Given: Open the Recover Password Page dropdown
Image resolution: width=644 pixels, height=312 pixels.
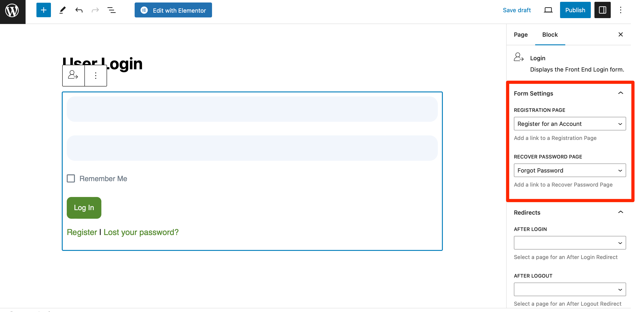Looking at the screenshot, I should click(x=570, y=170).
